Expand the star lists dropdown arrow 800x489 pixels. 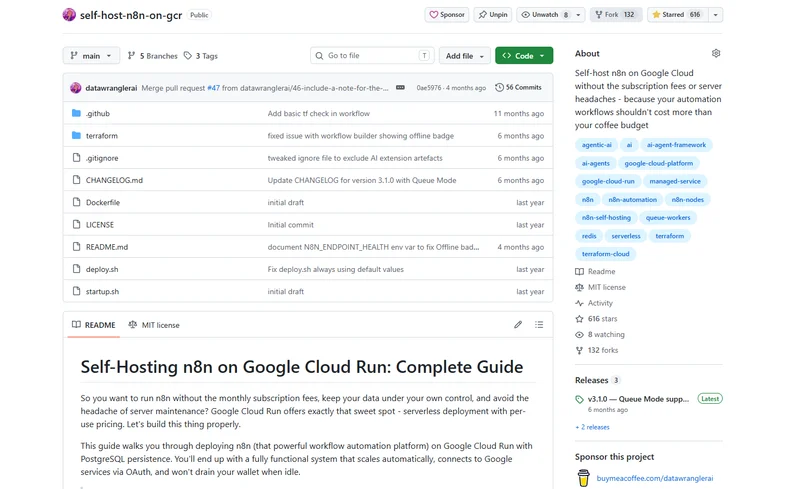pos(715,15)
